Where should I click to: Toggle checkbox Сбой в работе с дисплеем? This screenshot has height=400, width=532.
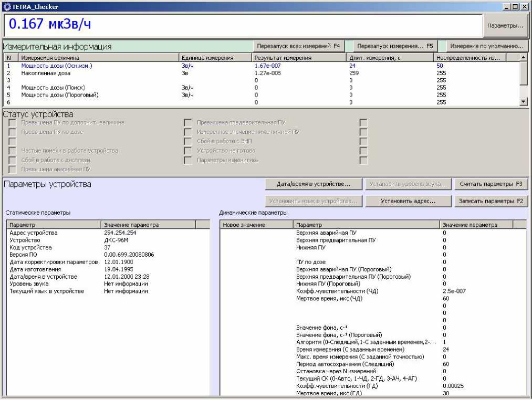[12, 160]
